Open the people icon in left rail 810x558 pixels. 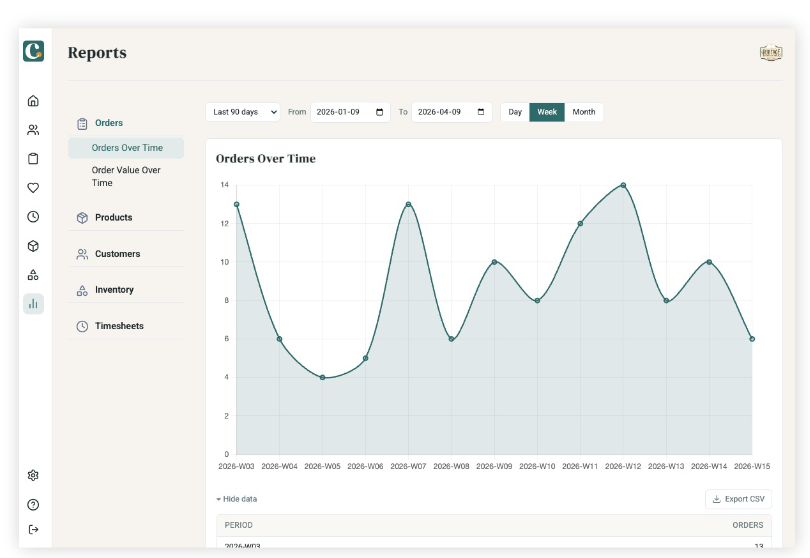point(33,130)
